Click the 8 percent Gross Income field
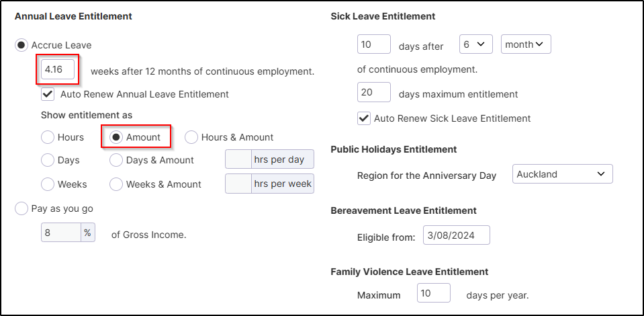 click(x=61, y=233)
